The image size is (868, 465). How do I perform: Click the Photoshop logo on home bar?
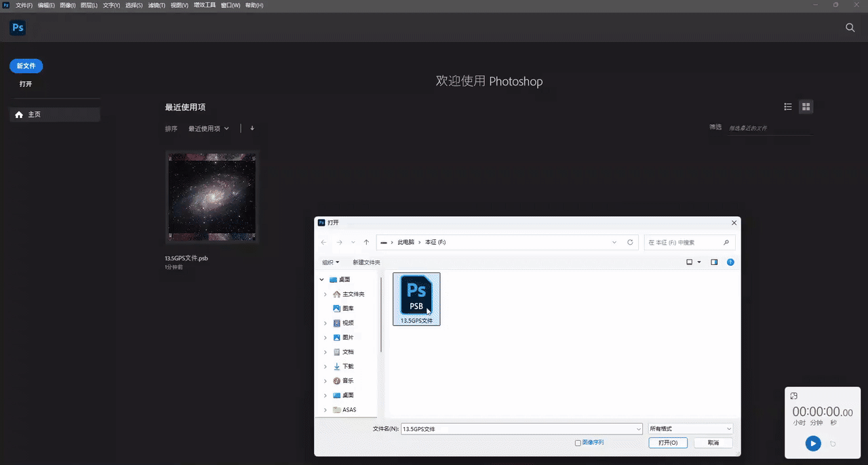pyautogui.click(x=18, y=28)
